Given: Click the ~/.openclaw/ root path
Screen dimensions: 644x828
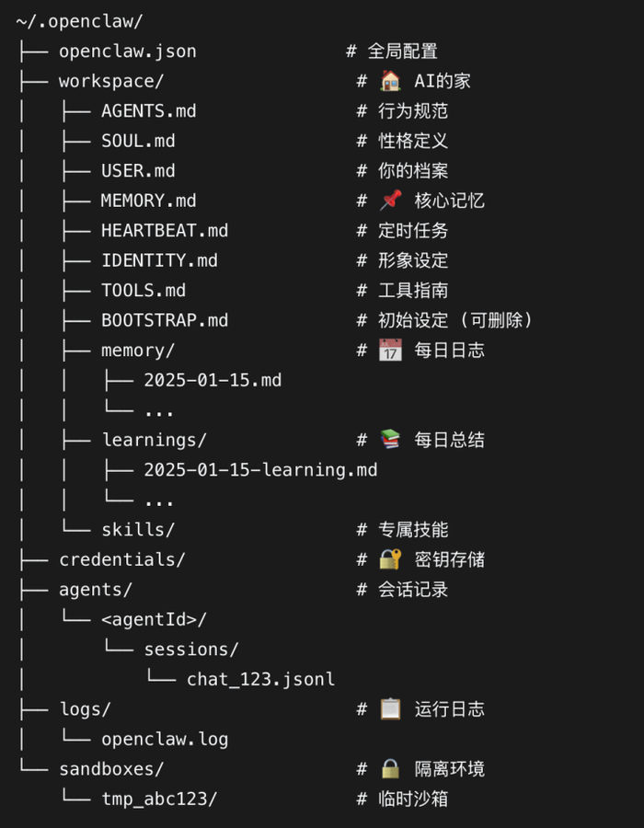Looking at the screenshot, I should click(x=79, y=21).
